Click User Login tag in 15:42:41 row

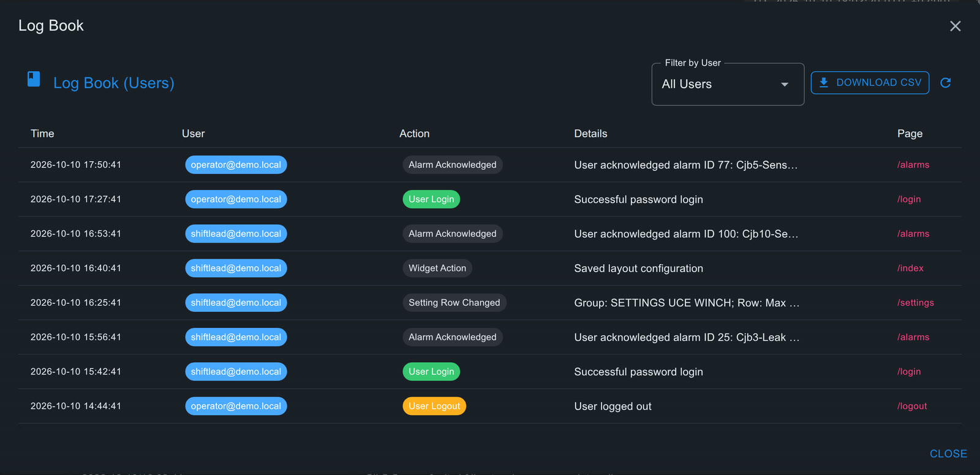pos(431,371)
